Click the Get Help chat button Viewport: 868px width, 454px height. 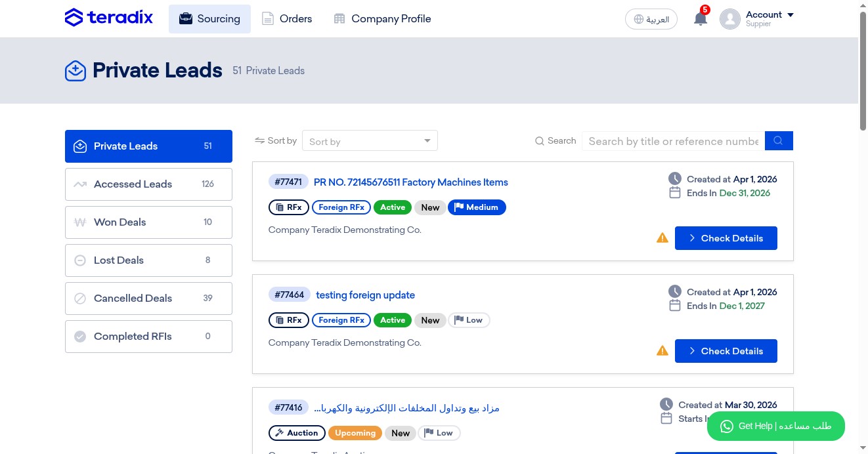[x=775, y=426]
